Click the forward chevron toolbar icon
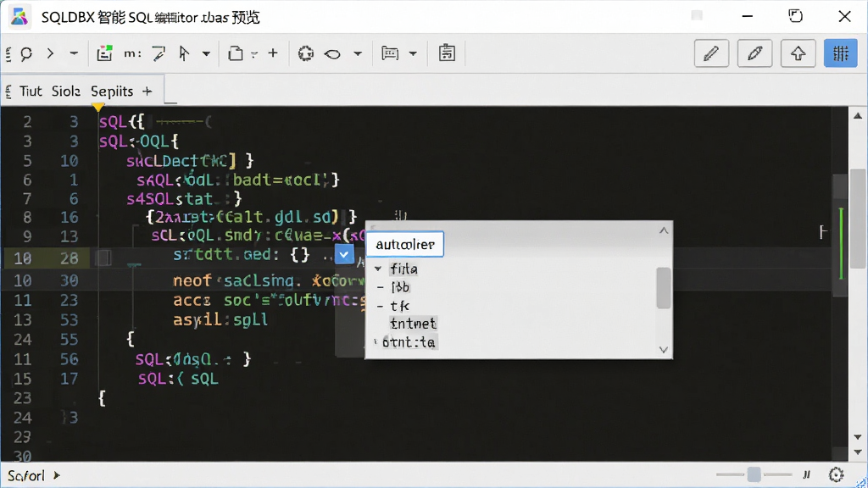The width and height of the screenshot is (868, 488). pos(50,53)
